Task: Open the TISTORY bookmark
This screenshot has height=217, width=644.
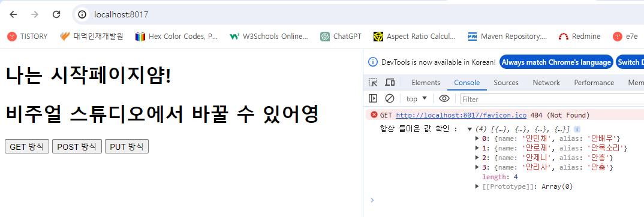Action: point(28,37)
